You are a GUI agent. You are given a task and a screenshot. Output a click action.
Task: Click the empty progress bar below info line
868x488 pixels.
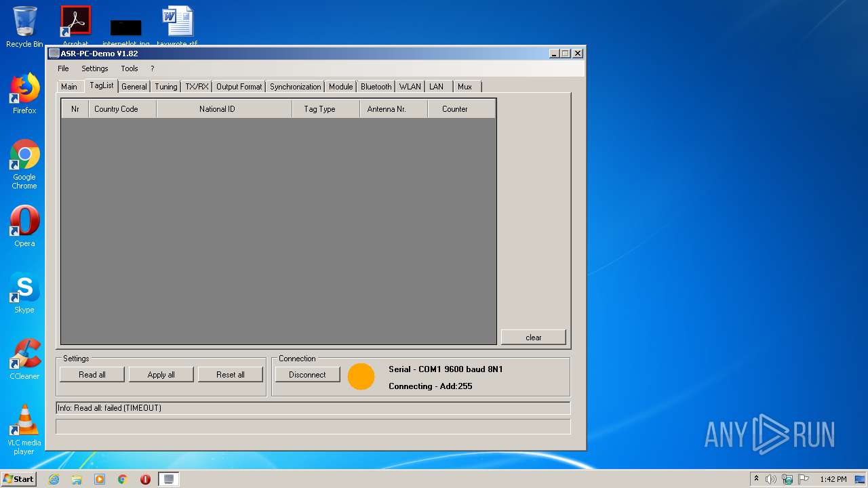(x=313, y=426)
